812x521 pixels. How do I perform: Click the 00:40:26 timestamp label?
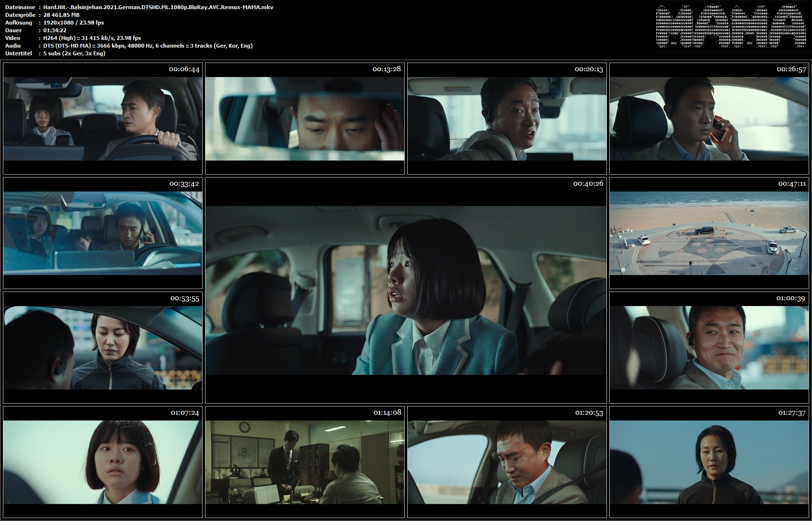588,184
